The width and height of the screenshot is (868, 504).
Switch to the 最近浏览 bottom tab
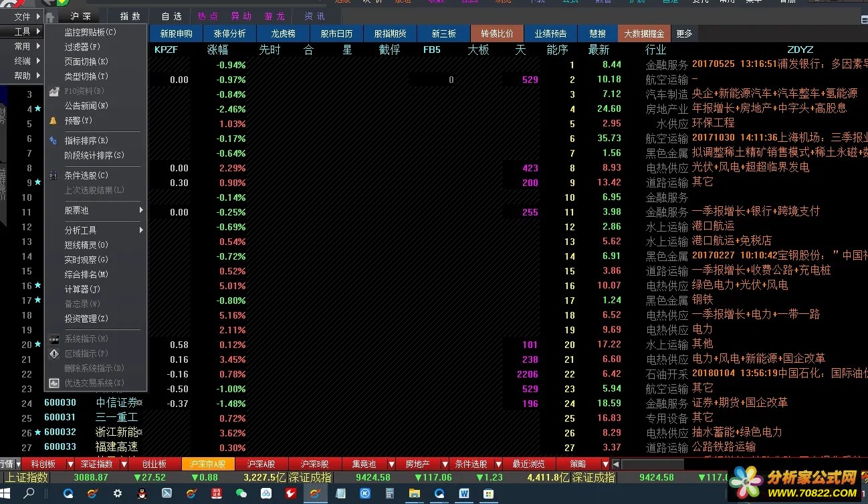[x=529, y=464]
